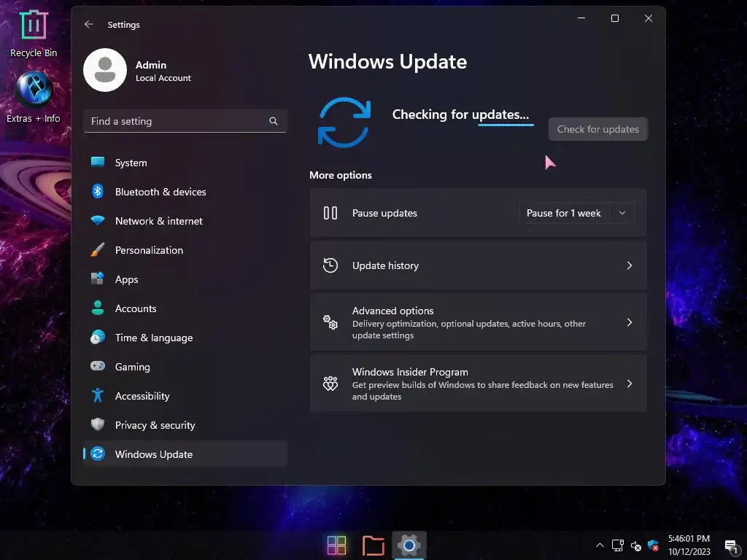Close the Settings window
This screenshot has width=747, height=560.
click(649, 18)
